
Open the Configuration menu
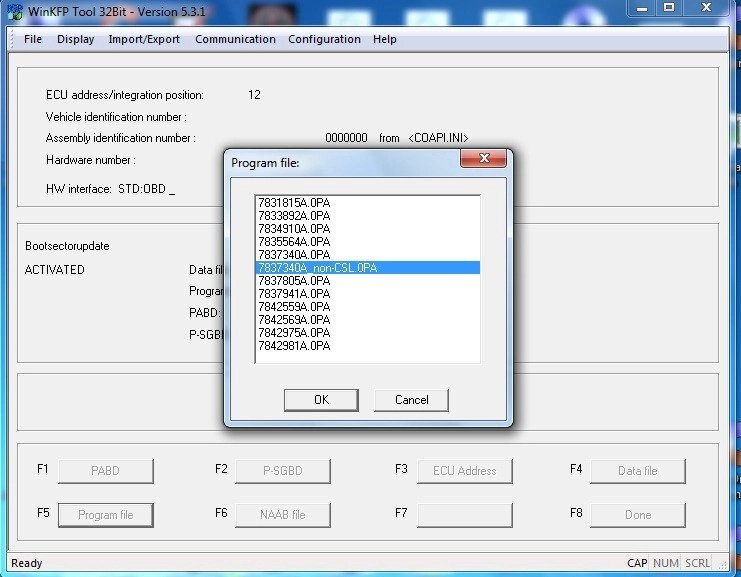[x=324, y=39]
